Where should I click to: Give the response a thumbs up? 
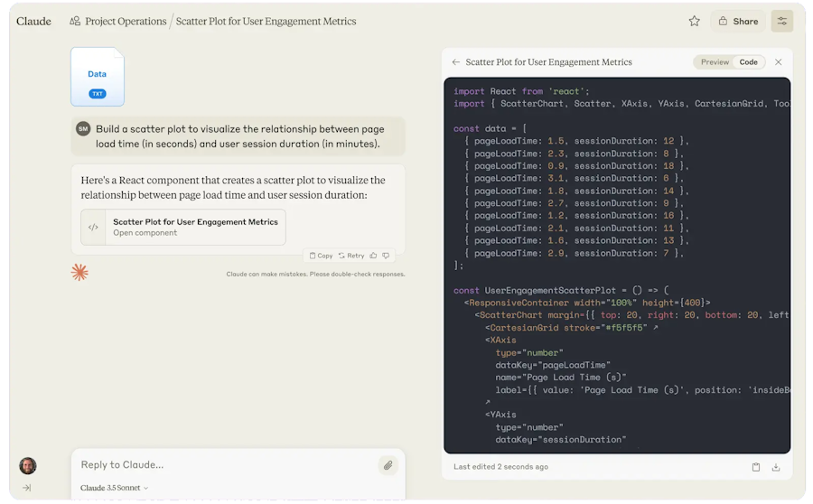[374, 256]
